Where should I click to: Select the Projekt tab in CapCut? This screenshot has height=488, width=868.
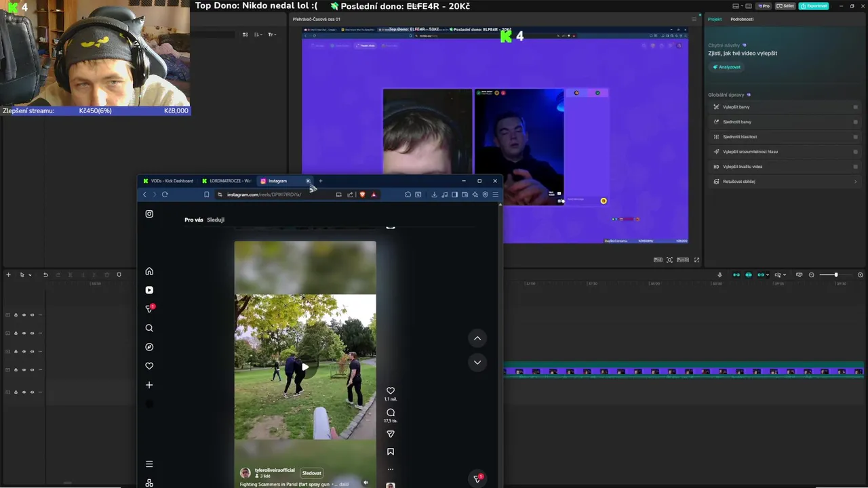(715, 19)
